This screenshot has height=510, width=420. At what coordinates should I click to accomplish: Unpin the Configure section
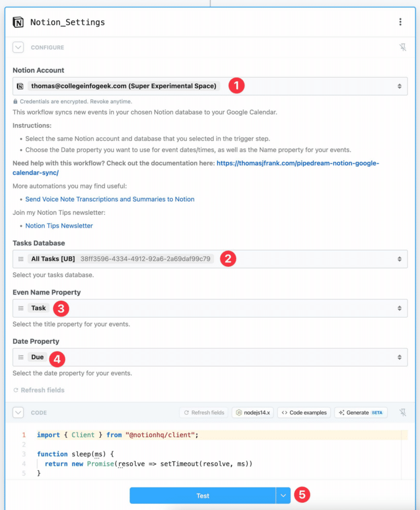[x=402, y=48]
